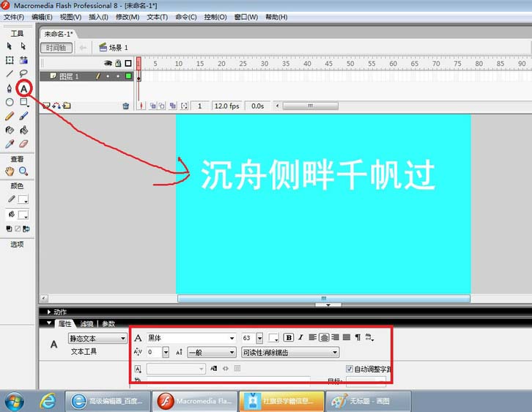The image size is (532, 412).
Task: Click the onion skin button
Action: click(153, 106)
